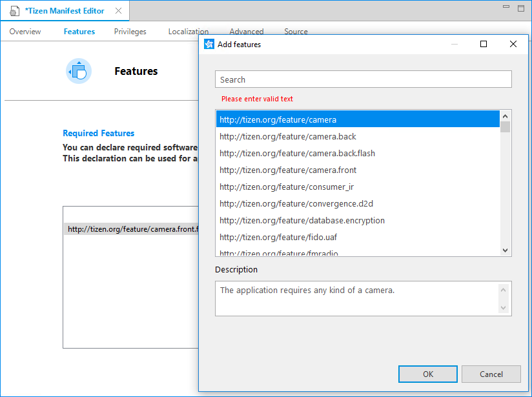Viewport: 532px width, 397px height.
Task: View the manifest Source tab
Action: 295,31
